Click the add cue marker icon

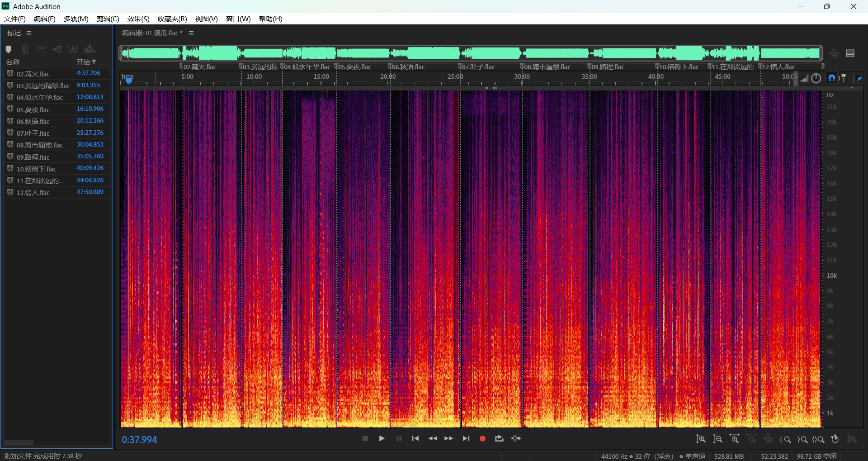(x=8, y=49)
